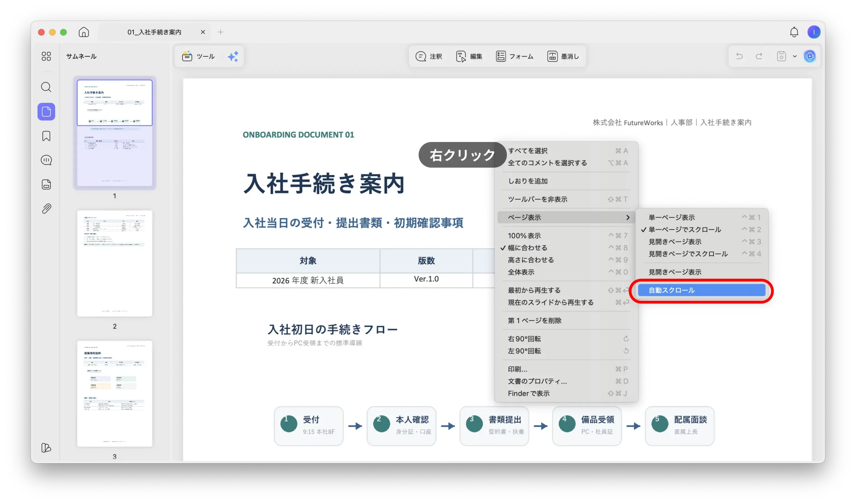Select the page thumbnails sidebar icon
The width and height of the screenshot is (856, 504).
(46, 112)
